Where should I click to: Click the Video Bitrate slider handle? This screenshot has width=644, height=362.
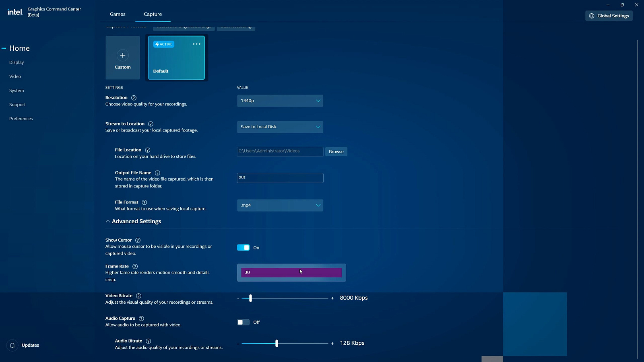click(250, 298)
